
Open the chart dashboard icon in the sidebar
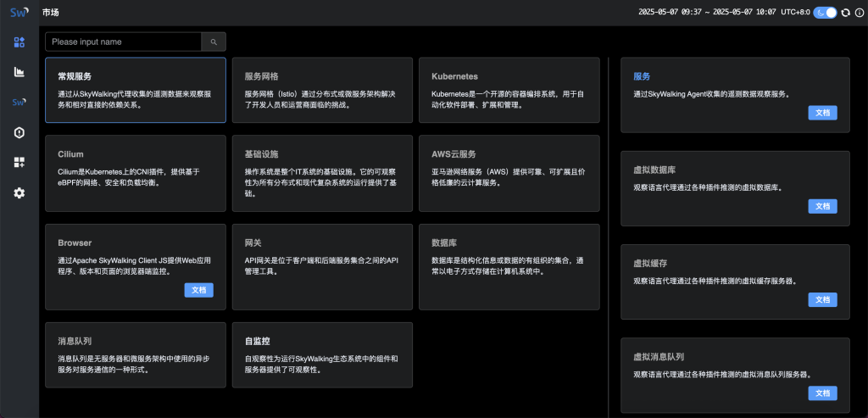coord(19,72)
